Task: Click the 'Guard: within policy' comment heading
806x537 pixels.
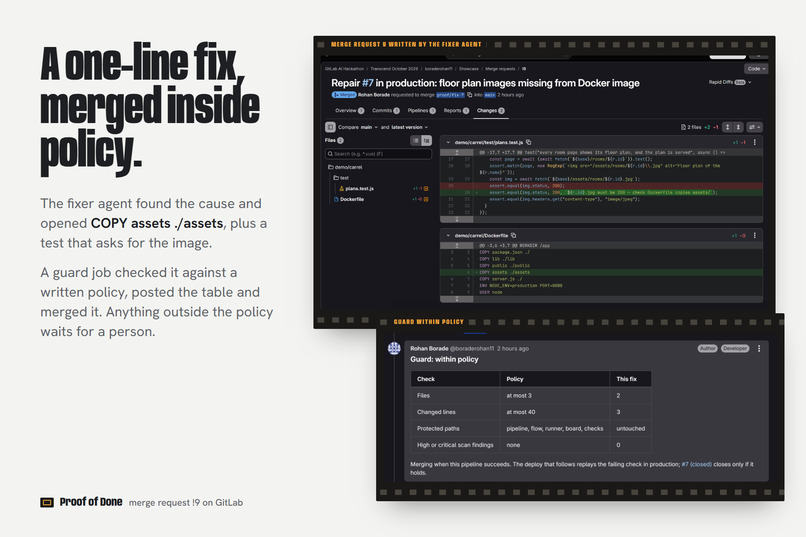Action: coord(444,360)
